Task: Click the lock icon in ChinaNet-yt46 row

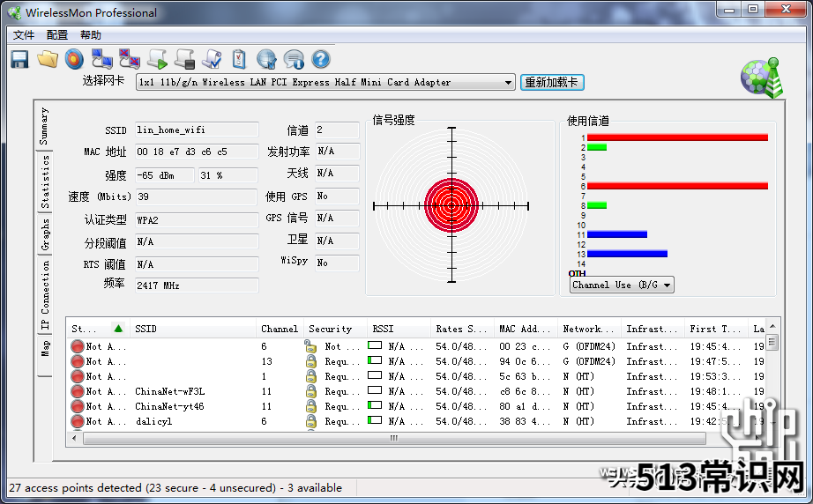Action: click(x=311, y=406)
